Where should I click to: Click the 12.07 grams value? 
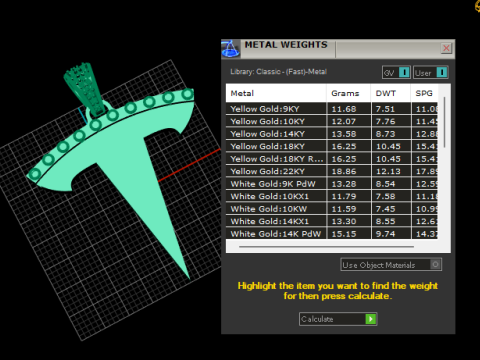(344, 121)
